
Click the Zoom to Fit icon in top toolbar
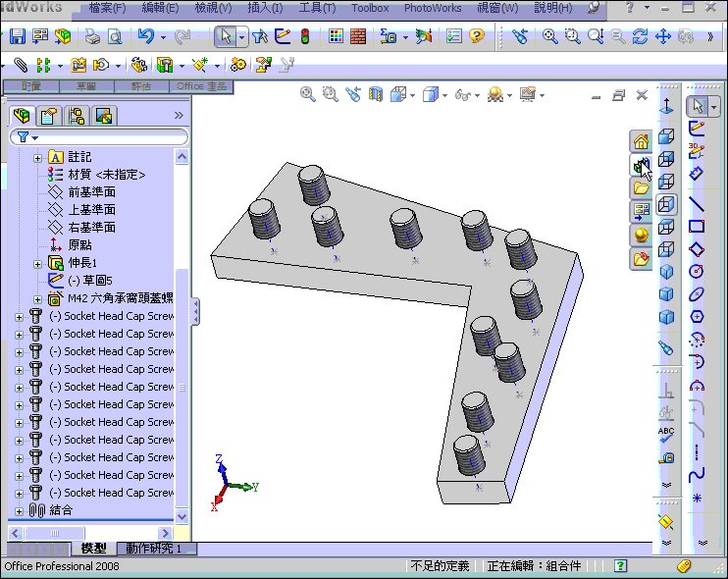(549, 36)
